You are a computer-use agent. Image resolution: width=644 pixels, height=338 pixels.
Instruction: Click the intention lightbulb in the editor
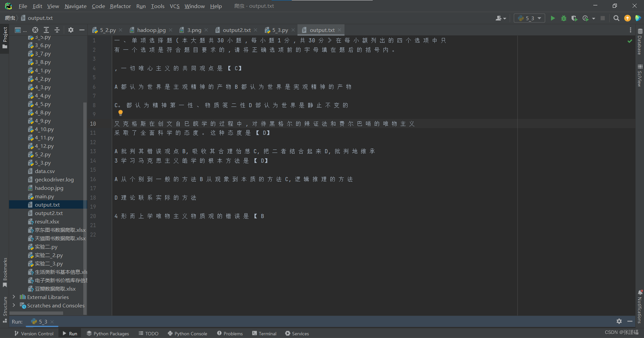(120, 113)
